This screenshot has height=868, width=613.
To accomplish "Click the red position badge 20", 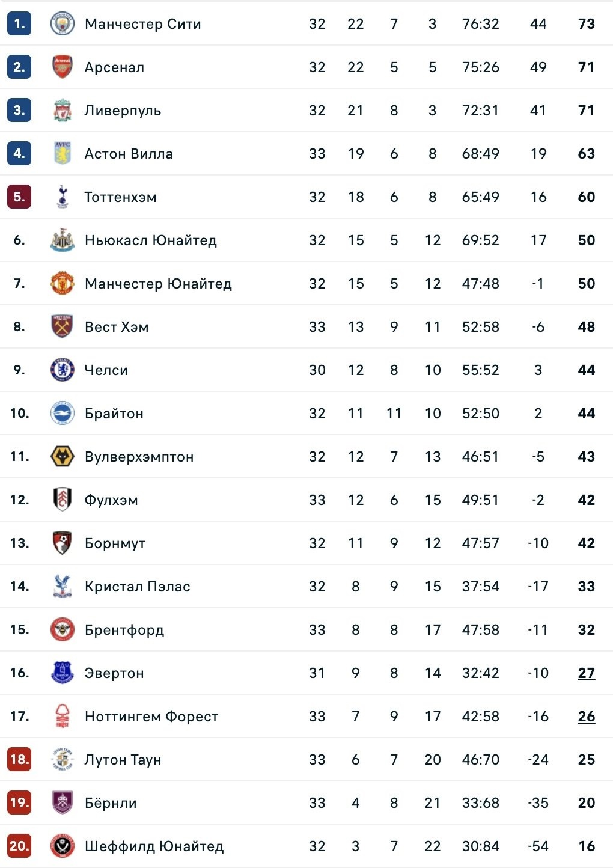I will point(19,846).
